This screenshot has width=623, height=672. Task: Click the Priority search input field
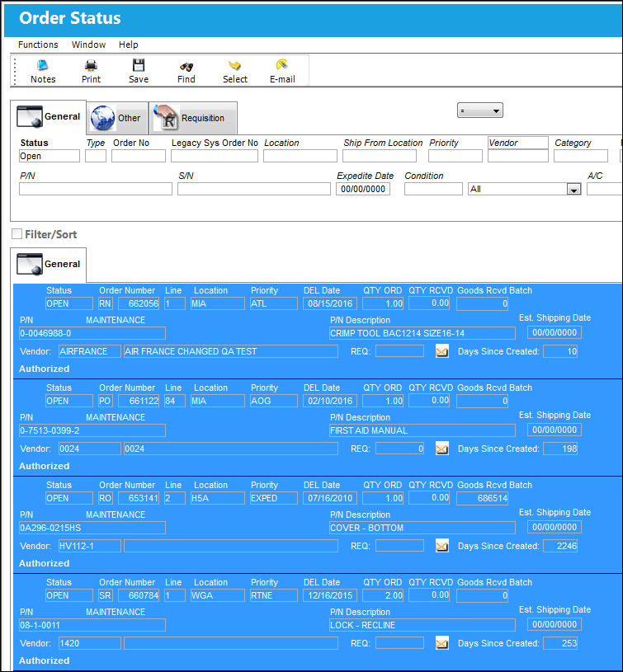pos(455,156)
